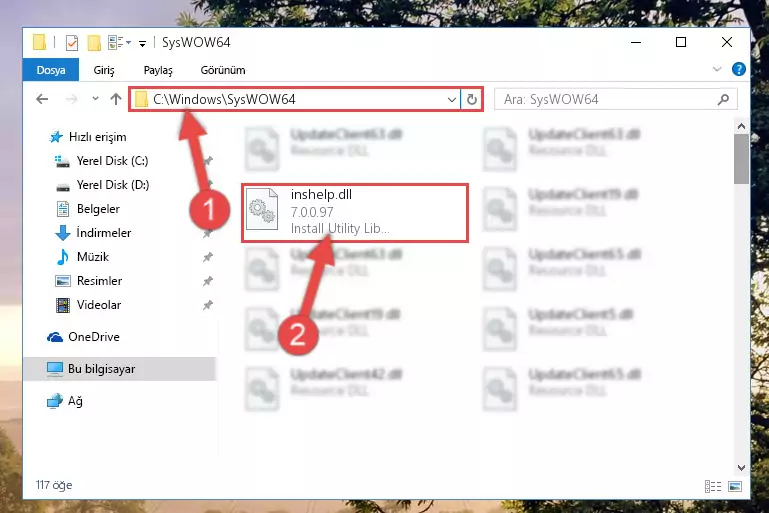Click the scrollbar down arrow
The height and width of the screenshot is (513, 769).
[x=742, y=468]
